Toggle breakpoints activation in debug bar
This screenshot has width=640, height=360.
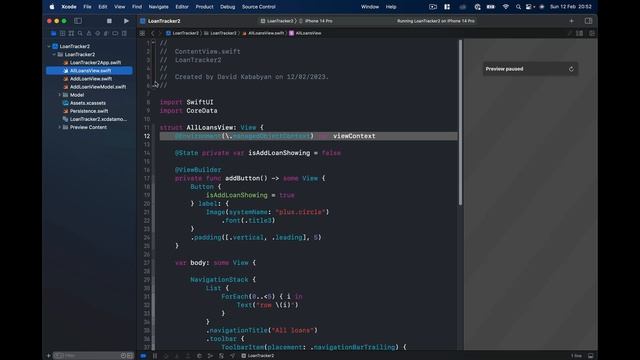click(143, 356)
